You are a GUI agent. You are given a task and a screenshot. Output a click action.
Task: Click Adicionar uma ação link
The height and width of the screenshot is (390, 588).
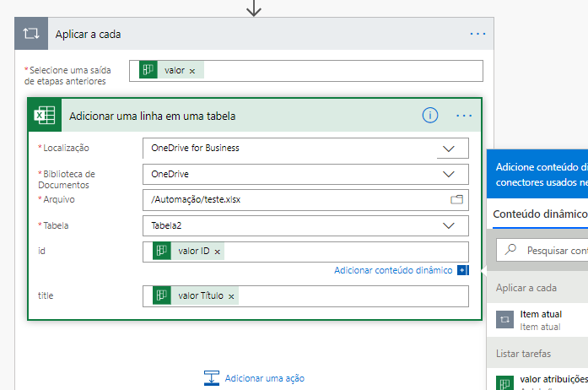(264, 378)
